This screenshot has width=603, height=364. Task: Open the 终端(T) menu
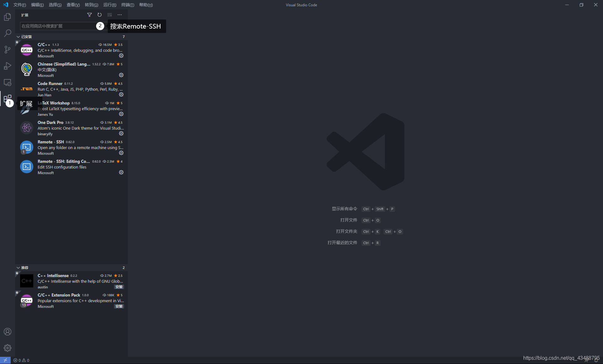[x=128, y=5]
